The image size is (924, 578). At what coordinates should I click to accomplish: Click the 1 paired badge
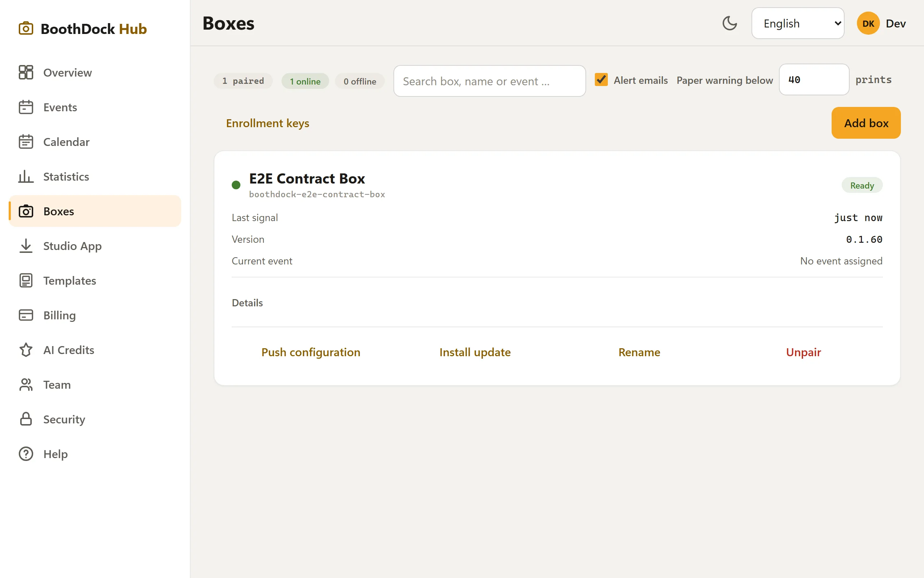click(x=243, y=81)
